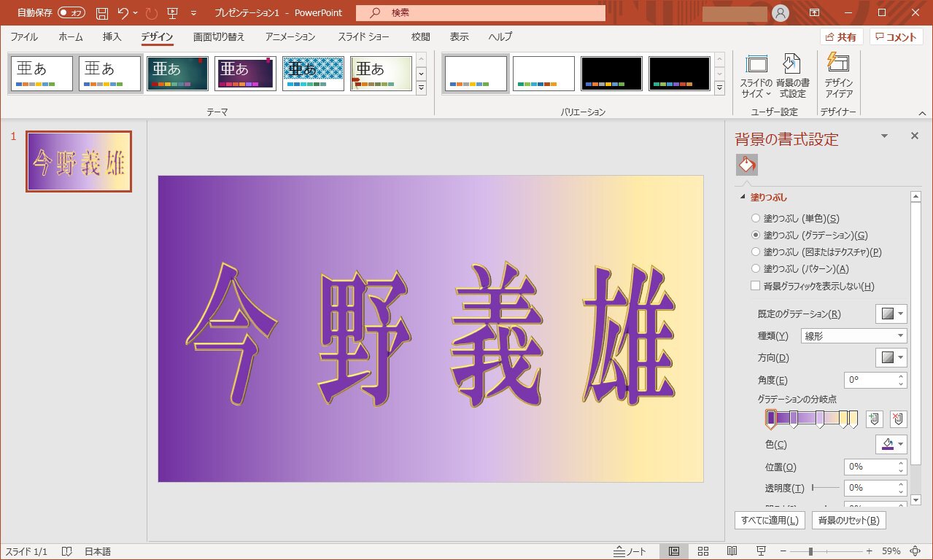
Task: Click the Undo arrow icon
Action: click(123, 13)
